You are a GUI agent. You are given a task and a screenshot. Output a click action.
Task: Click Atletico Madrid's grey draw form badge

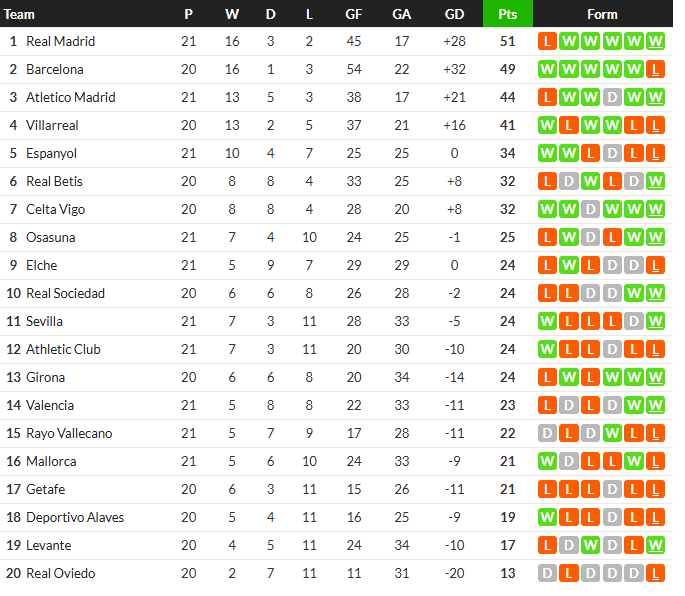coord(612,97)
